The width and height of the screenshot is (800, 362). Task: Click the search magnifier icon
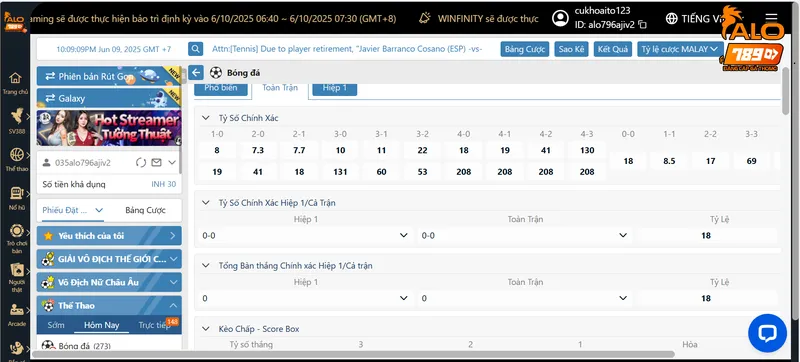point(195,49)
